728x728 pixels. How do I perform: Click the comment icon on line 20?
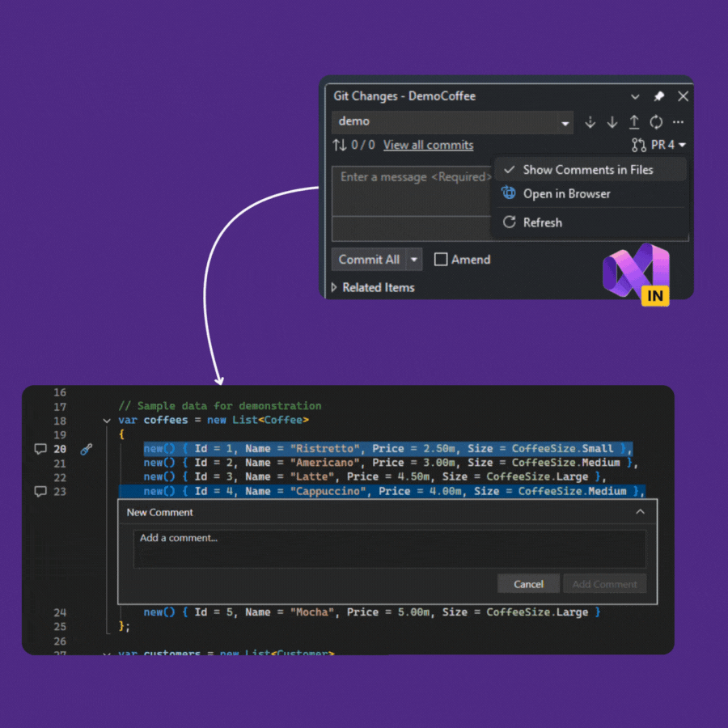[40, 449]
